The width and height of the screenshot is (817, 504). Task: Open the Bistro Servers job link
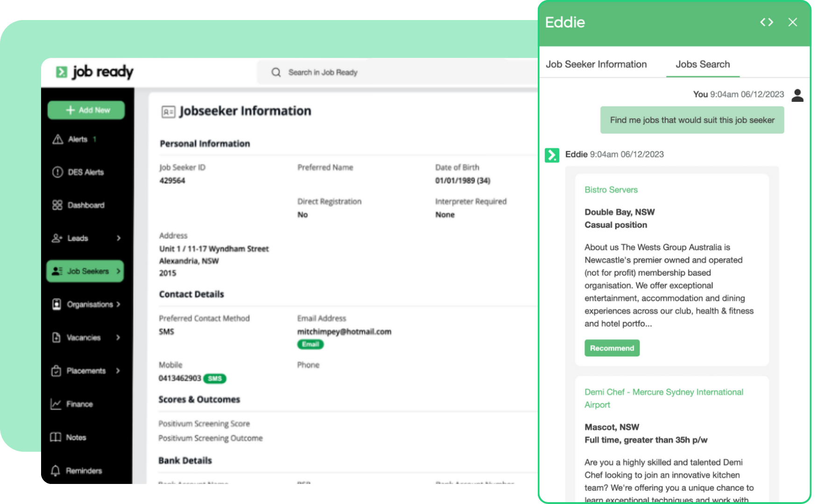pyautogui.click(x=611, y=190)
